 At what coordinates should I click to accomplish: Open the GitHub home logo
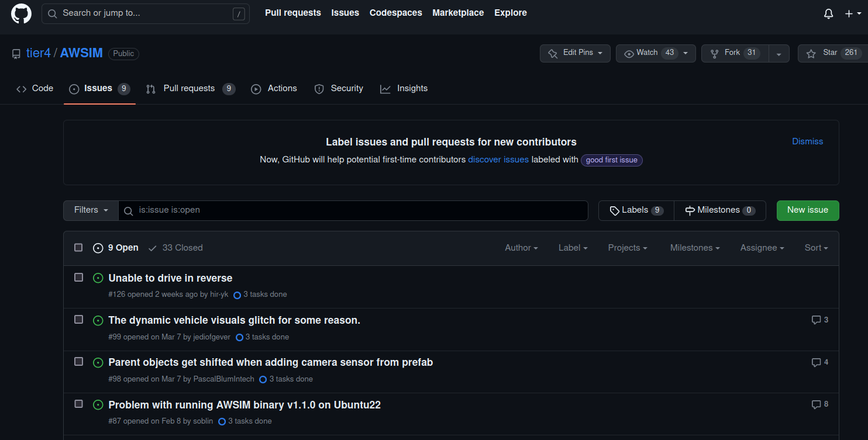[x=21, y=13]
